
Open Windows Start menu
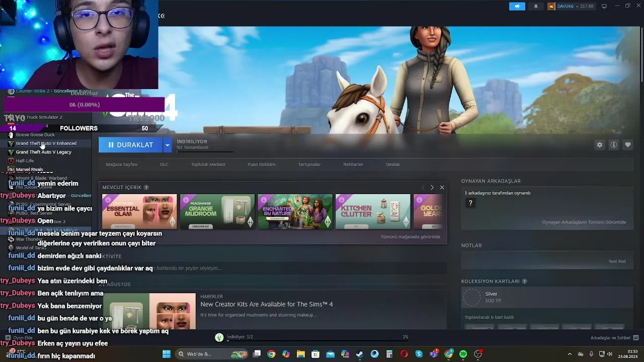point(166,354)
